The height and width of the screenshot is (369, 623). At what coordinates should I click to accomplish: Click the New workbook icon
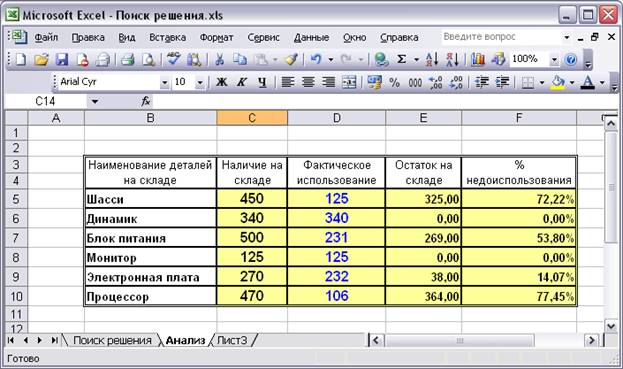point(20,60)
